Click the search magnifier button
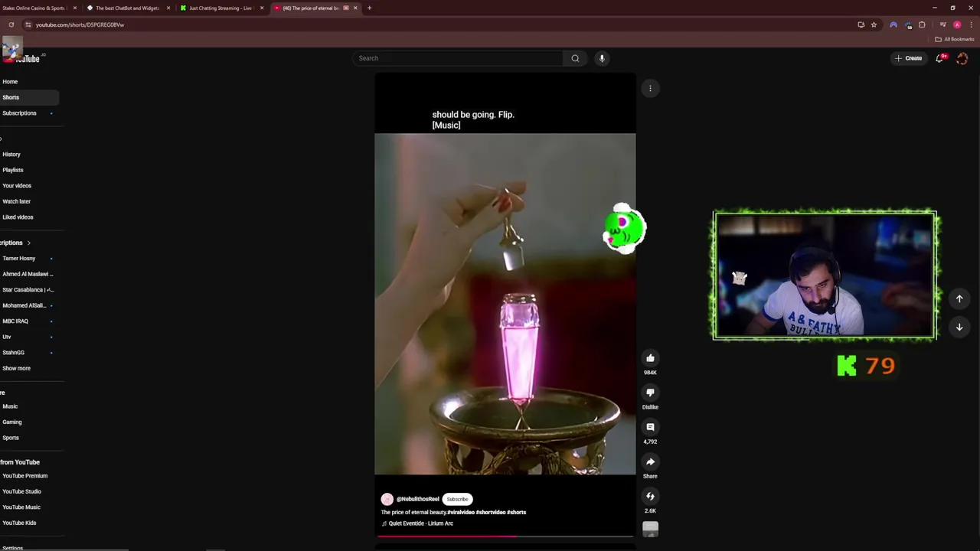 (575, 58)
